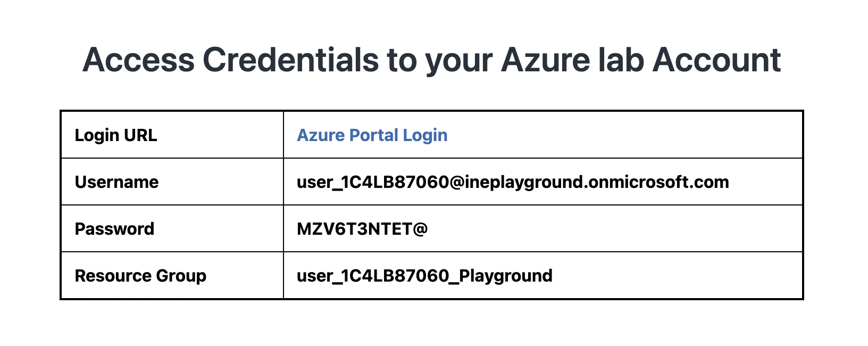Select the username email address value
Screen dimensions: 868x346
pos(513,182)
